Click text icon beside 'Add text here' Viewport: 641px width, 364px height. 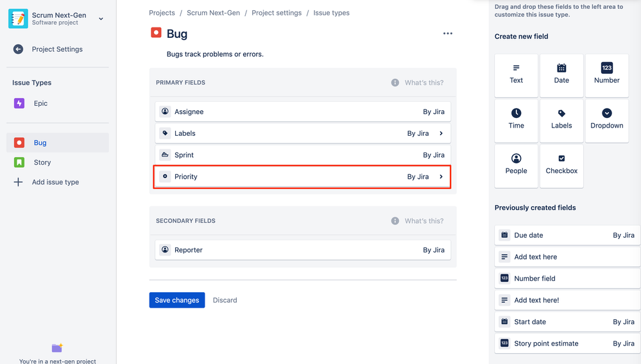pyautogui.click(x=504, y=257)
